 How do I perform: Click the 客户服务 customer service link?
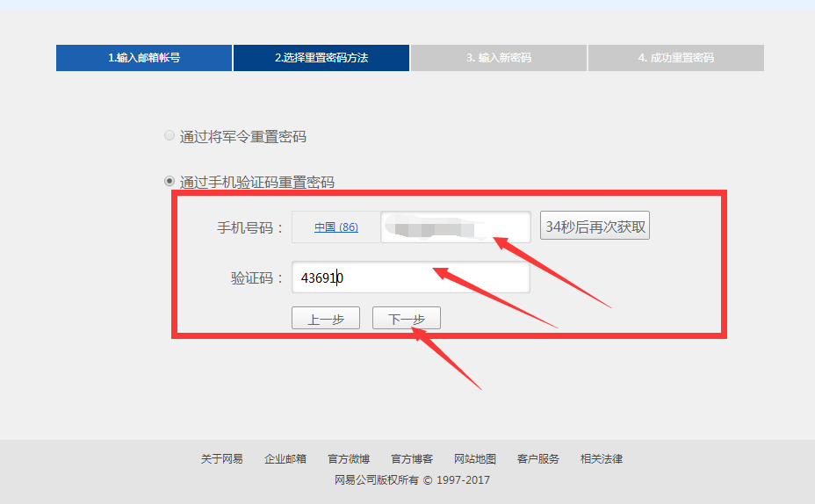tap(538, 459)
